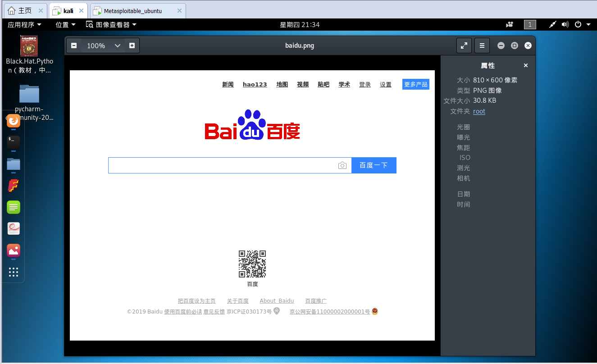Click the 地图 link in the image
This screenshot has height=364, width=597.
point(282,84)
